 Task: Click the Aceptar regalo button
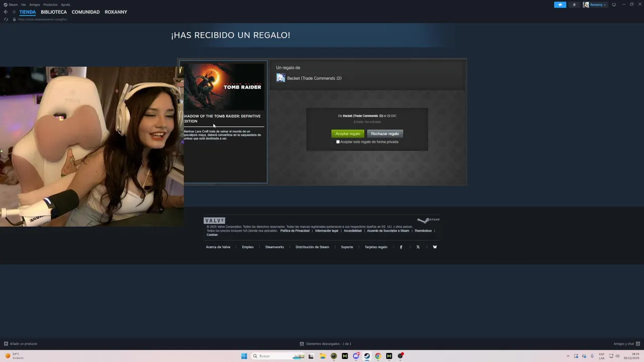point(348,134)
